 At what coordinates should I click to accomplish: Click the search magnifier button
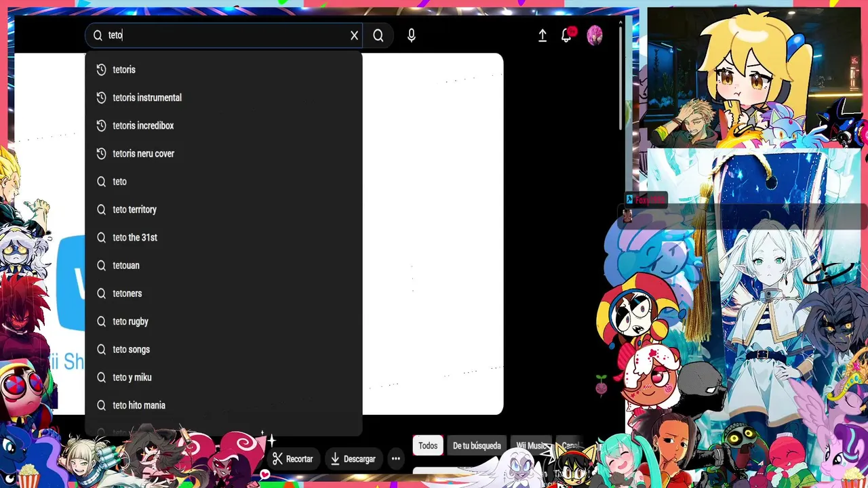(x=378, y=35)
